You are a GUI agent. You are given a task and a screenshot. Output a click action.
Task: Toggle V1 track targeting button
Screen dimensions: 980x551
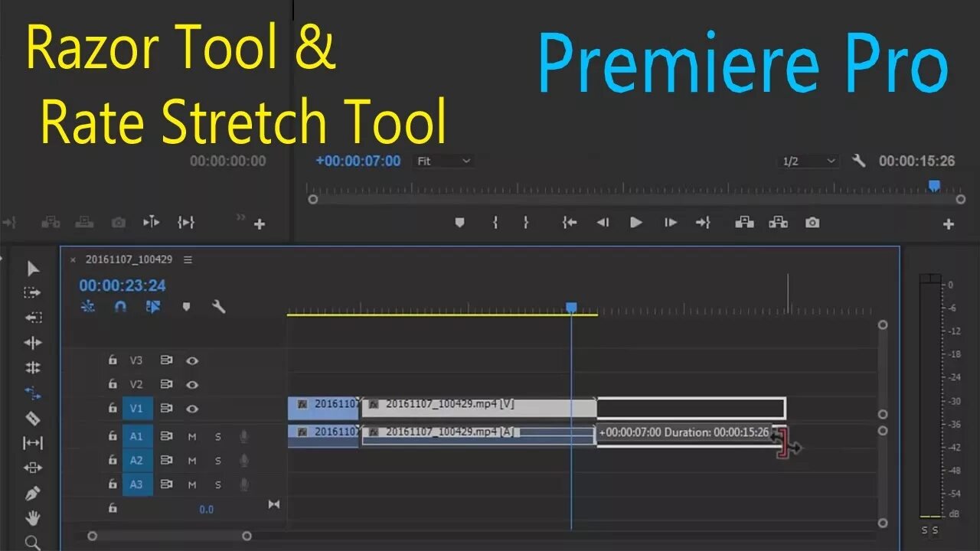(137, 409)
